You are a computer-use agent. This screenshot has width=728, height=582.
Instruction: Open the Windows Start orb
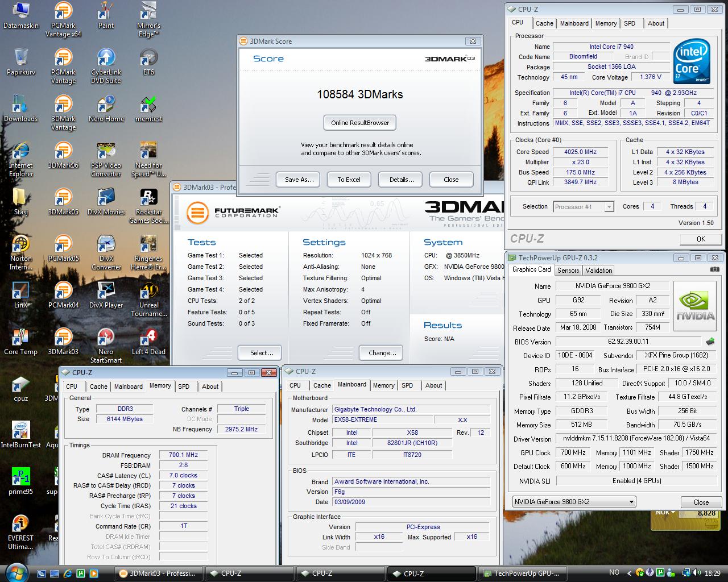(x=15, y=572)
